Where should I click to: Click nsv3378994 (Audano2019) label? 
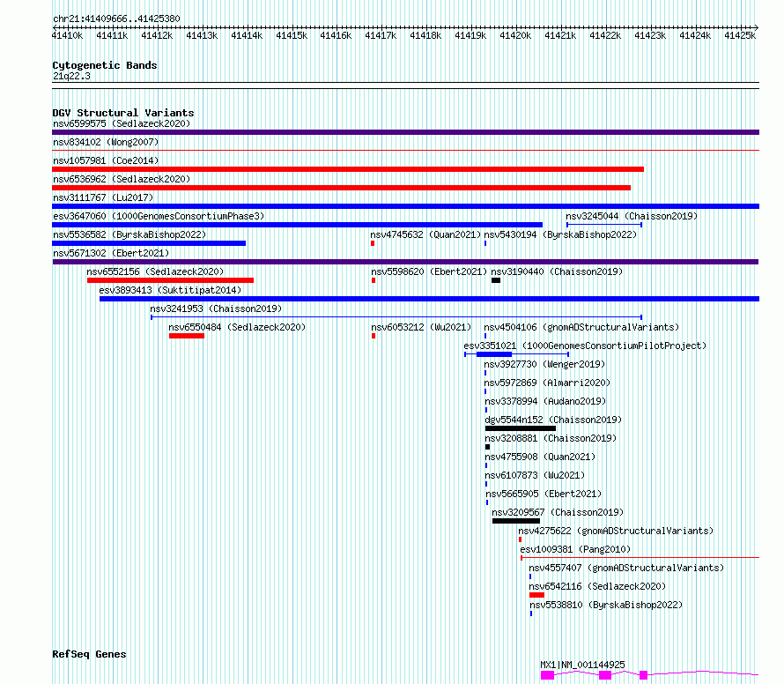coord(545,401)
